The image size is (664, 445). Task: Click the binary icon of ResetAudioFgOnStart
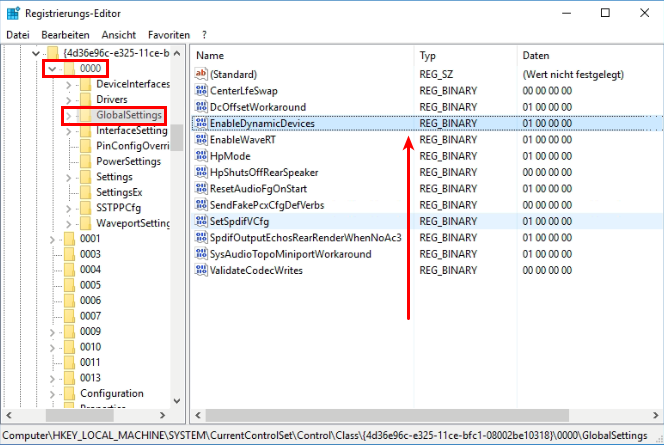[x=201, y=188]
